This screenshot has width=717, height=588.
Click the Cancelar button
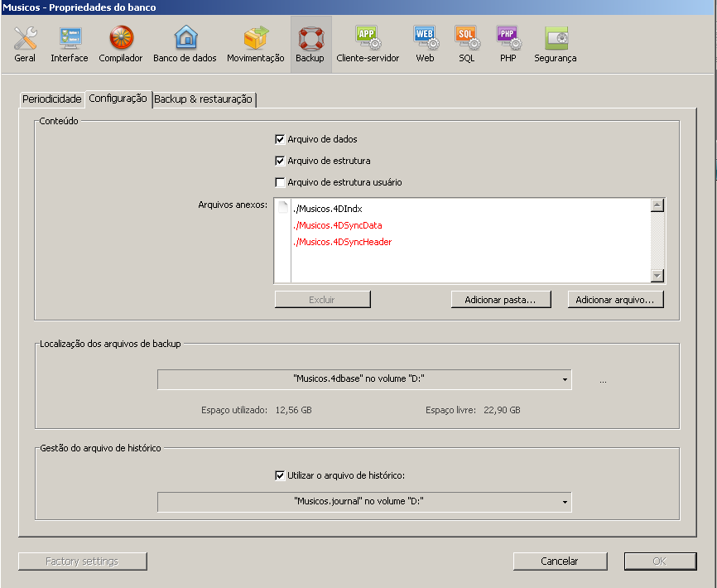click(560, 561)
